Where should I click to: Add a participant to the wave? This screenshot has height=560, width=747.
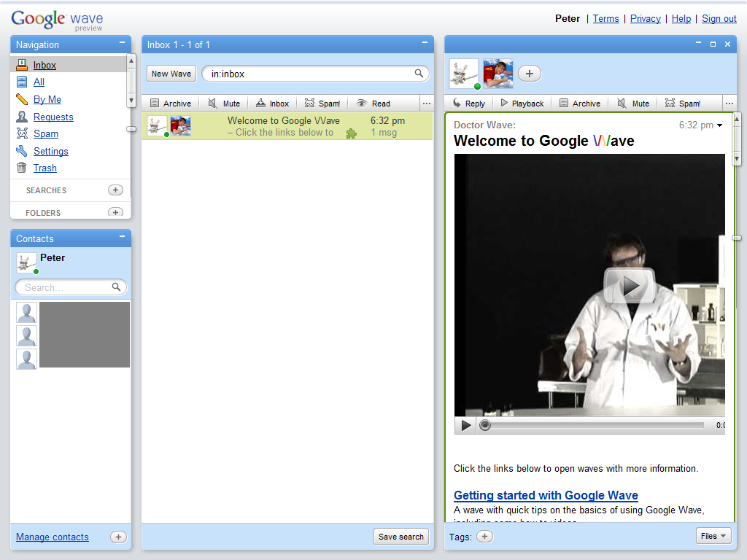pos(530,74)
